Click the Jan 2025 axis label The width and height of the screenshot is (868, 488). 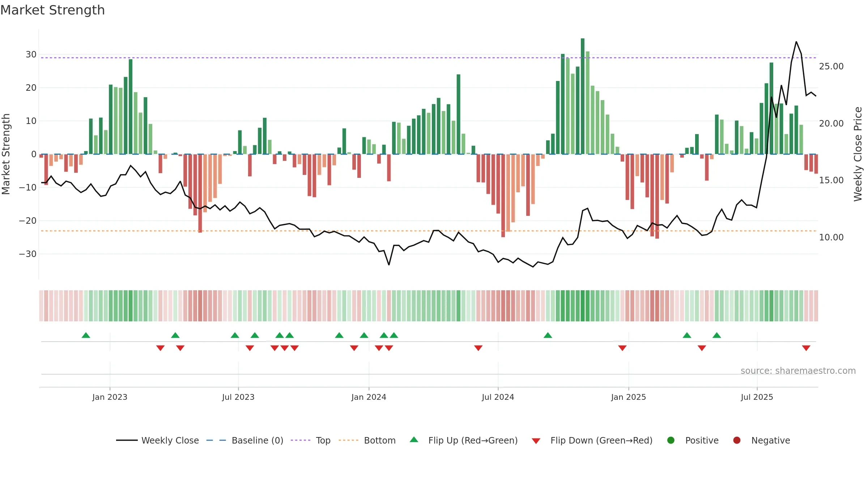click(629, 397)
